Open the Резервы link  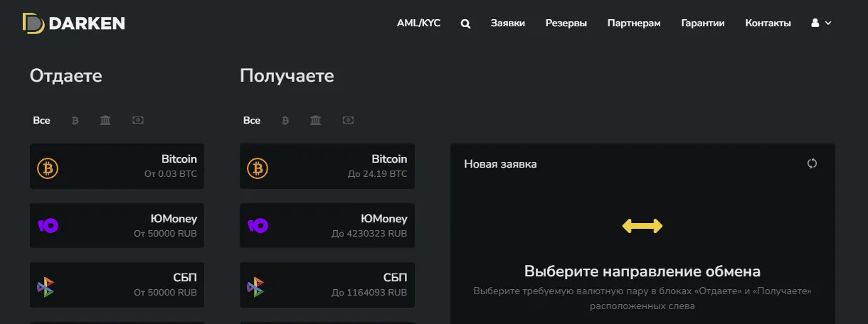pyautogui.click(x=566, y=23)
